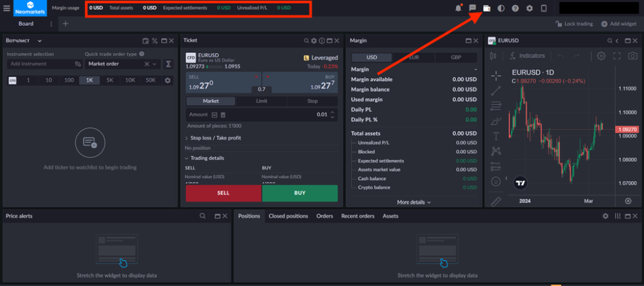Select the crosshair cursor tool on chart
This screenshot has width=644, height=286.
click(496, 75)
